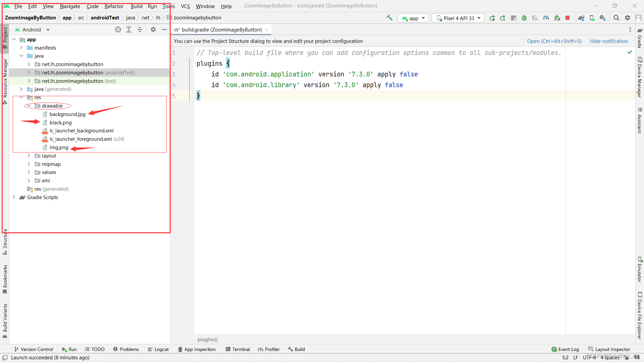Stop the running app with the red square
The height and width of the screenshot is (362, 644).
568,18
